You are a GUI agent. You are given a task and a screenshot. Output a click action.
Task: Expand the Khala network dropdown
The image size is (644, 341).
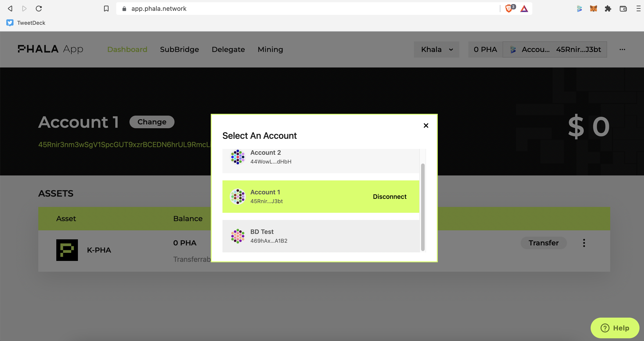click(436, 49)
